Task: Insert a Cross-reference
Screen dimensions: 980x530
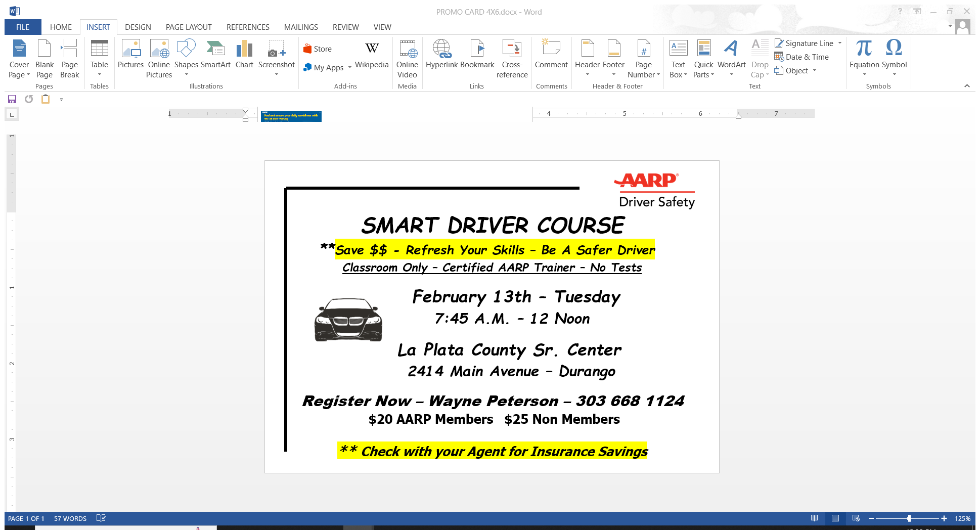Action: [512, 59]
